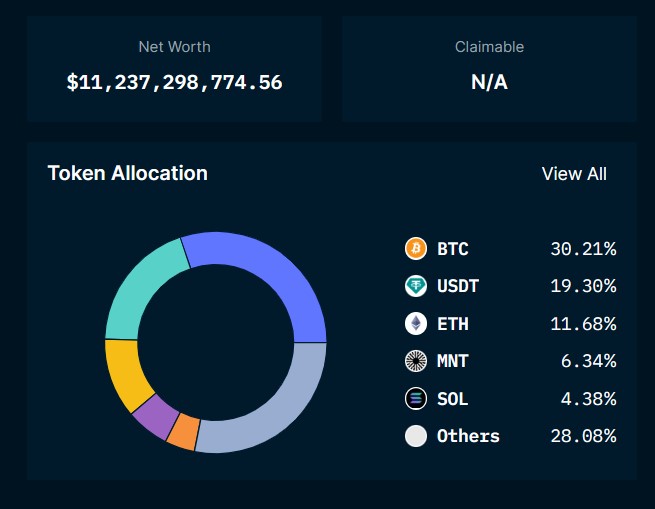Click the Others label in legend

(468, 436)
